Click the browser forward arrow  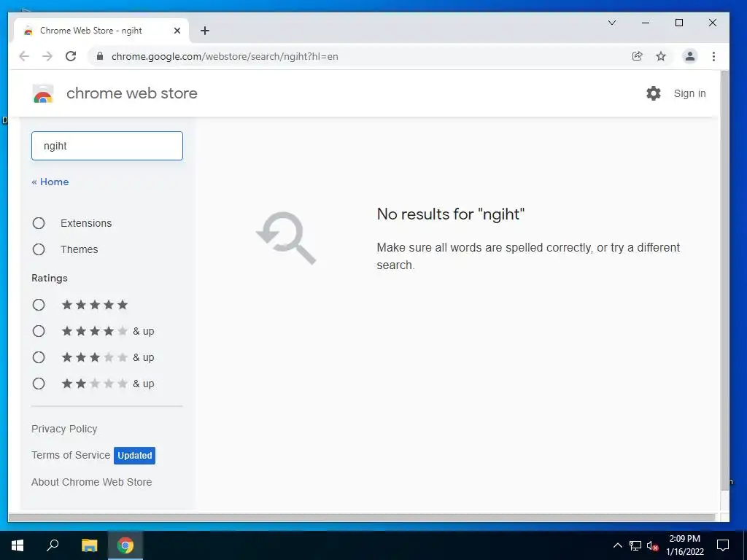[x=47, y=56]
